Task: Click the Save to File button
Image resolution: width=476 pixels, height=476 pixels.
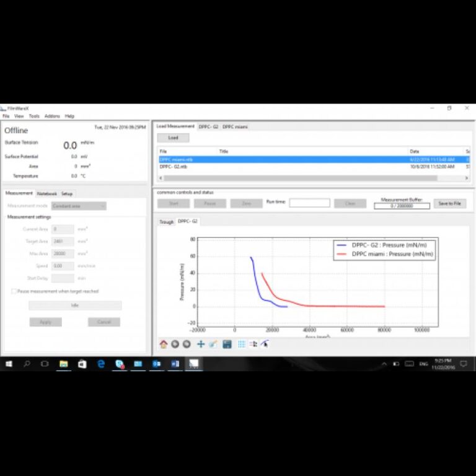Action: 449,203
